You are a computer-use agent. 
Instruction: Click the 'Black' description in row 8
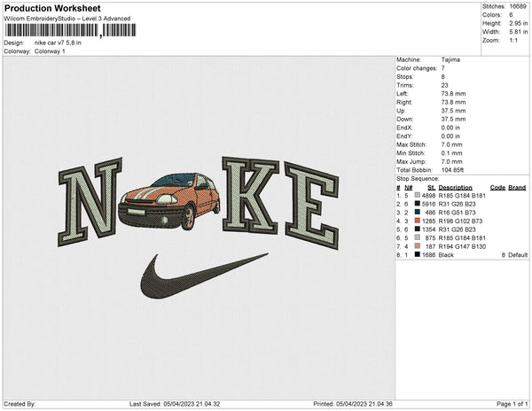tap(446, 255)
